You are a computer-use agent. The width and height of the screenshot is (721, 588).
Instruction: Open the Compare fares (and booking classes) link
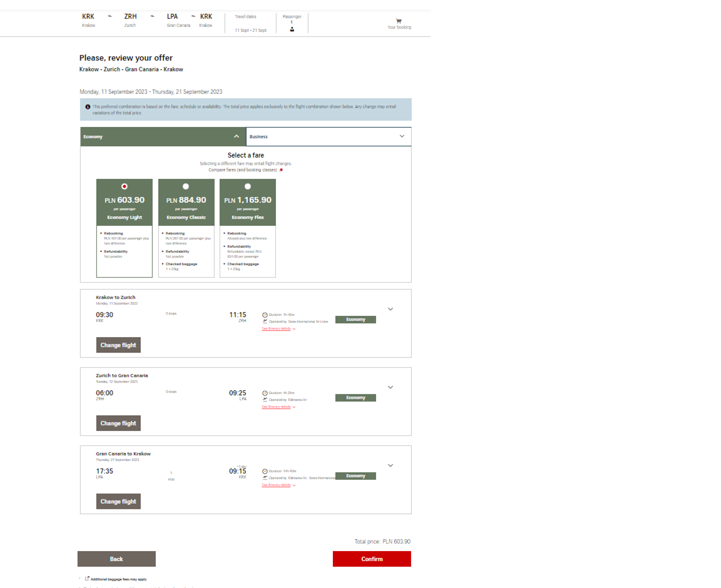pos(243,170)
